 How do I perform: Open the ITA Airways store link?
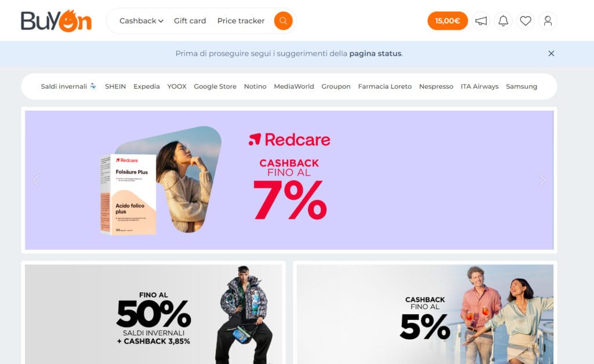pyautogui.click(x=480, y=86)
